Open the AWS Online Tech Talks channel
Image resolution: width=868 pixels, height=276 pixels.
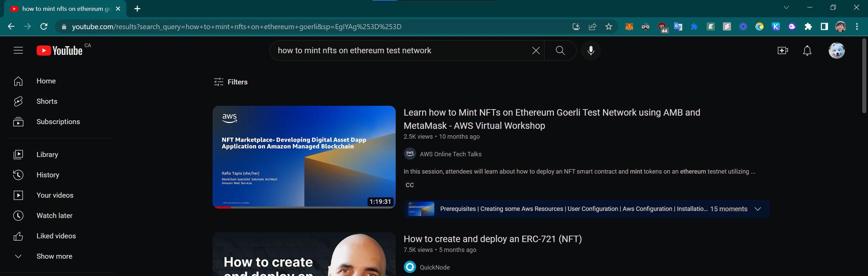click(x=450, y=154)
